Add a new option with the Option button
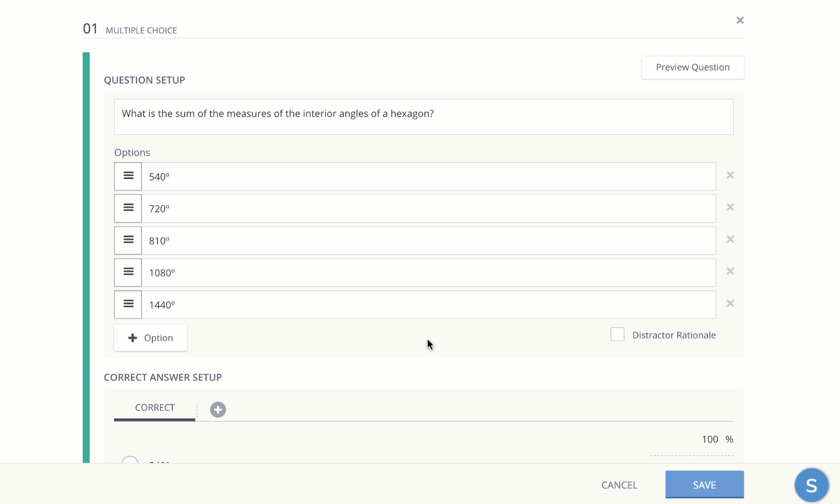This screenshot has width=840, height=504. pos(150,337)
